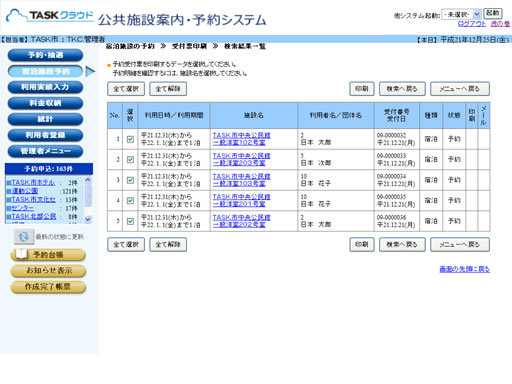512x384 pixels.
Task: Open the 他システム起動 dropdown
Action: (461, 14)
